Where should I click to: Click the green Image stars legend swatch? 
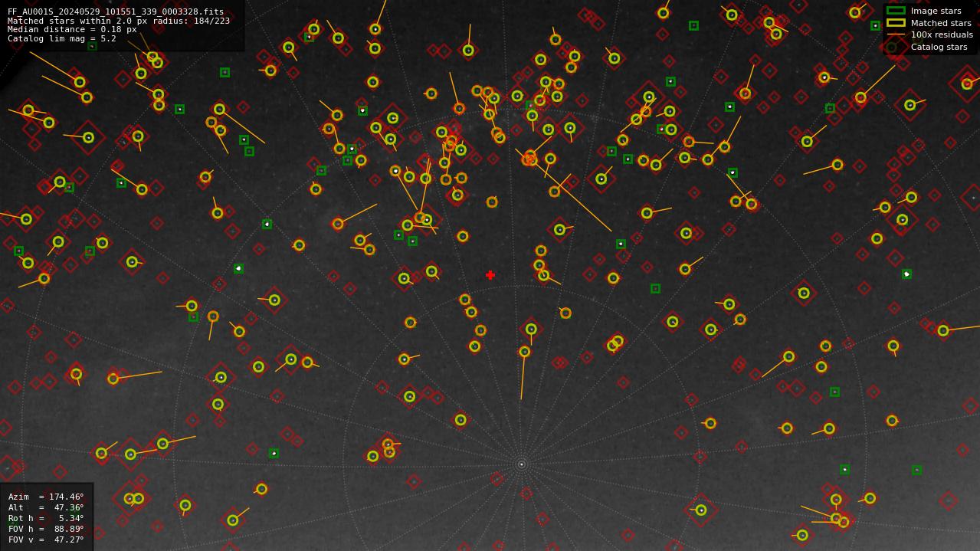pyautogui.click(x=896, y=11)
